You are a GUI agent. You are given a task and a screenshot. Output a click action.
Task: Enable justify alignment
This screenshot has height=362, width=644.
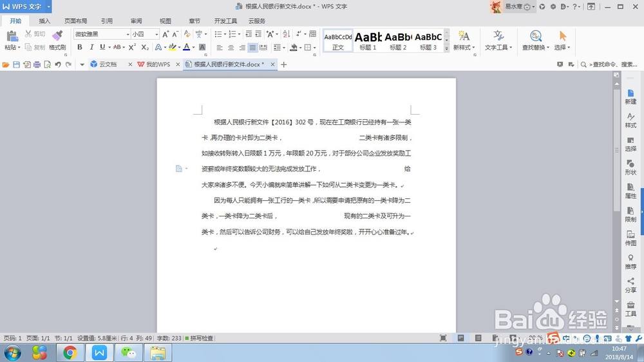[252, 48]
